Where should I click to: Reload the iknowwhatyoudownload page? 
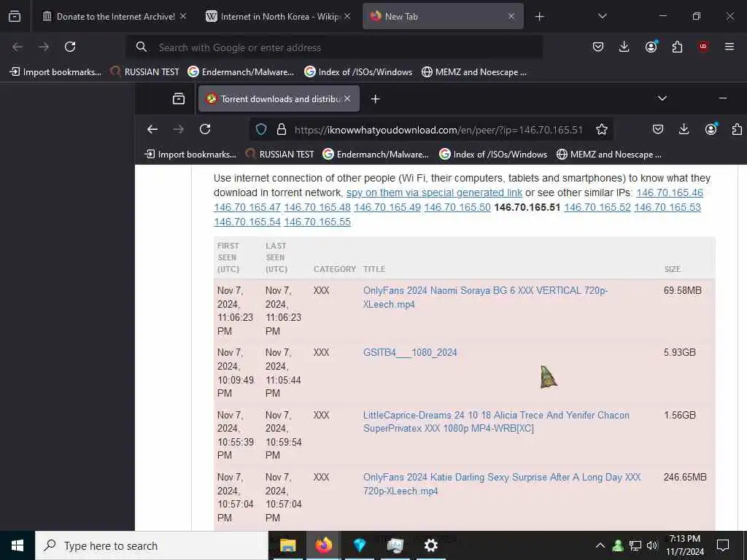tap(205, 129)
